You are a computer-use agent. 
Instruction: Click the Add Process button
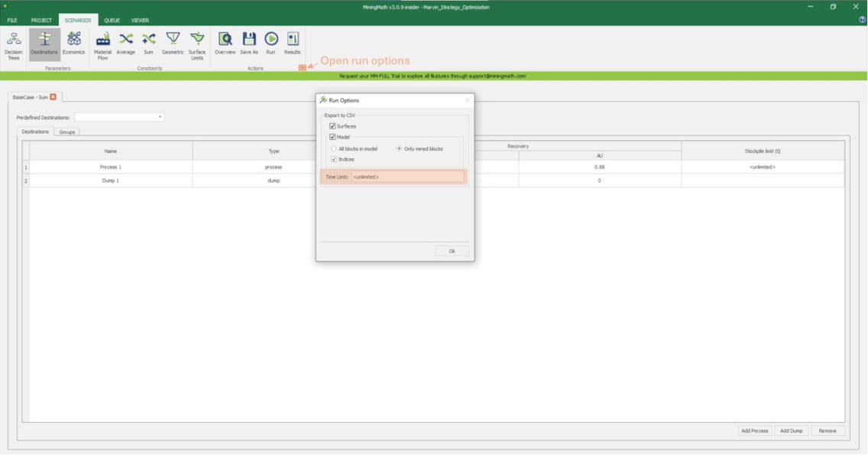(x=754, y=431)
